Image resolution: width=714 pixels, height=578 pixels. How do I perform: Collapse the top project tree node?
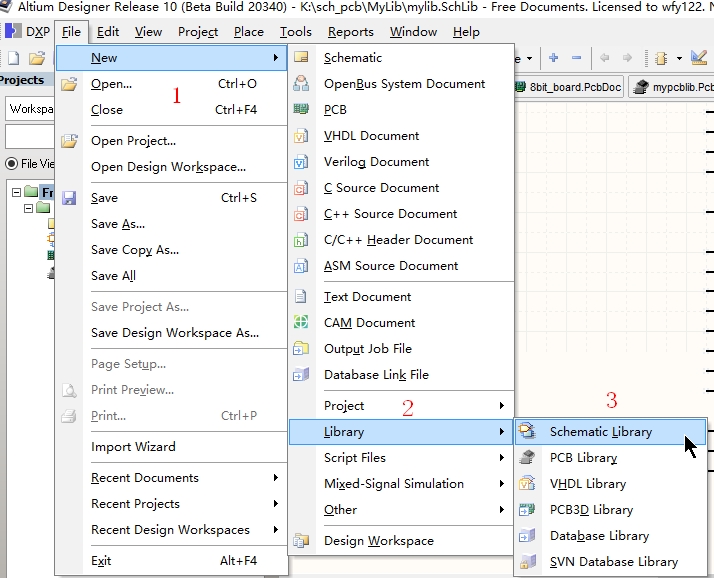(x=16, y=192)
